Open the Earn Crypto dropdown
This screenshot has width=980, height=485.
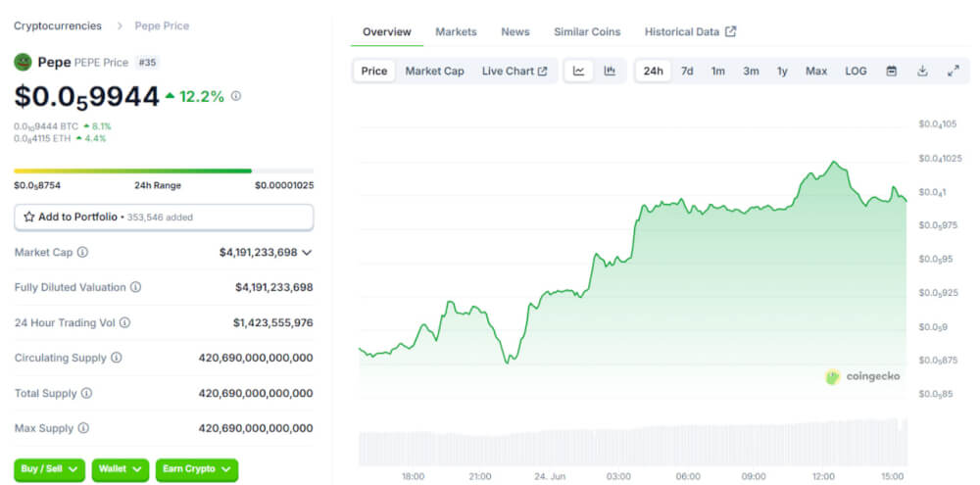pyautogui.click(x=196, y=469)
